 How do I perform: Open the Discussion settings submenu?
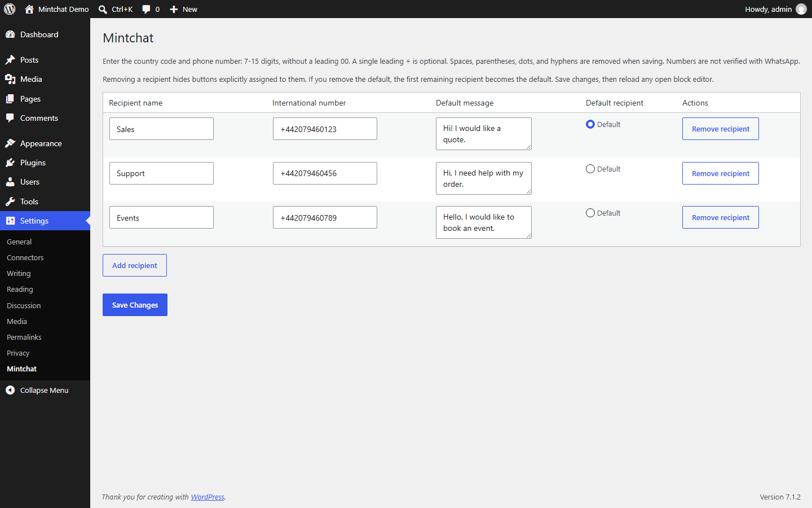point(24,305)
